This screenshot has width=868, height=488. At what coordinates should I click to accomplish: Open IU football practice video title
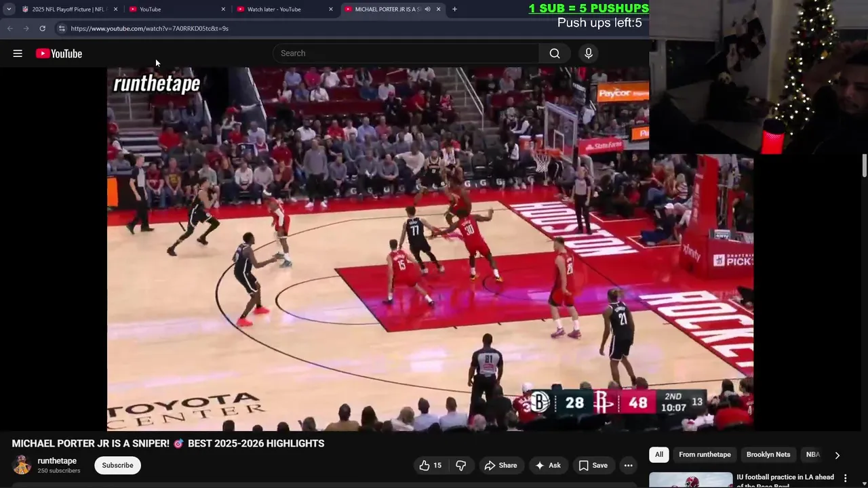785,481
